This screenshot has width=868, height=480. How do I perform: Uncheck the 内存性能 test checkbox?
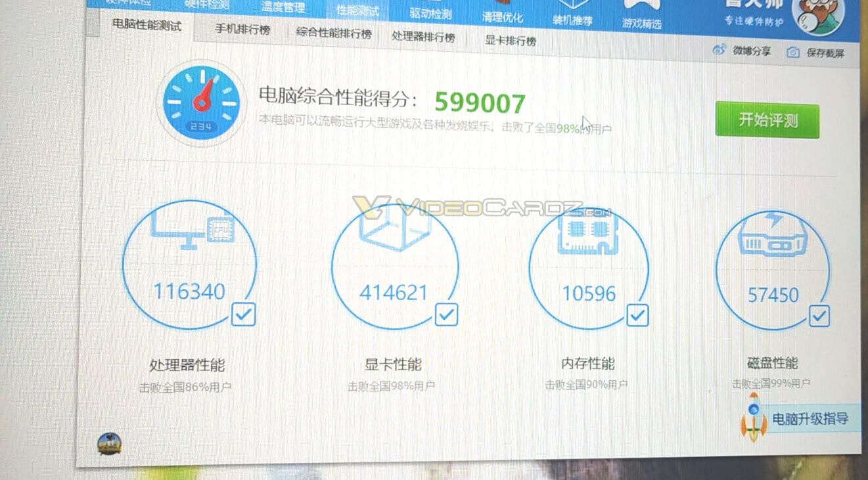point(637,316)
